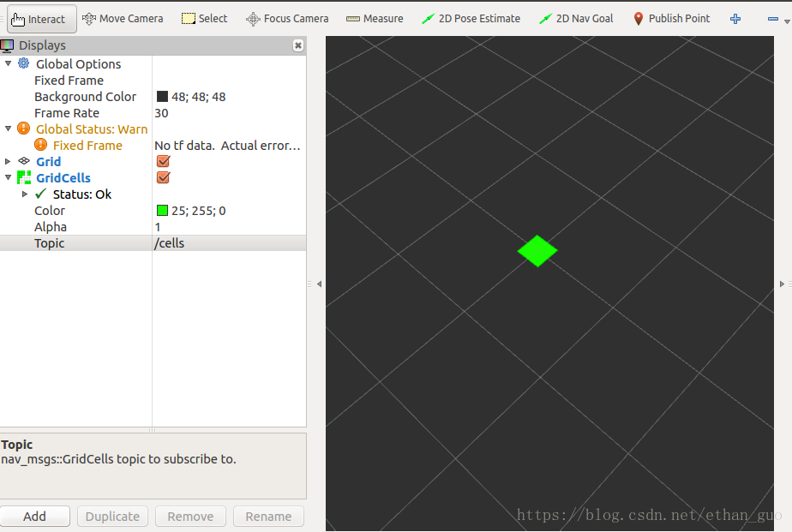Select the GridCells display label

click(63, 178)
